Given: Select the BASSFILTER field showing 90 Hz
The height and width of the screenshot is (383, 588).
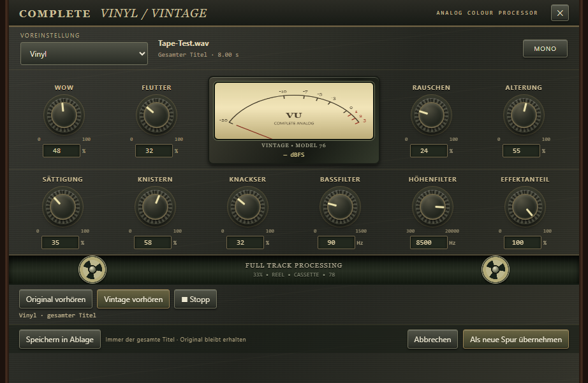Looking at the screenshot, I should (x=336, y=242).
